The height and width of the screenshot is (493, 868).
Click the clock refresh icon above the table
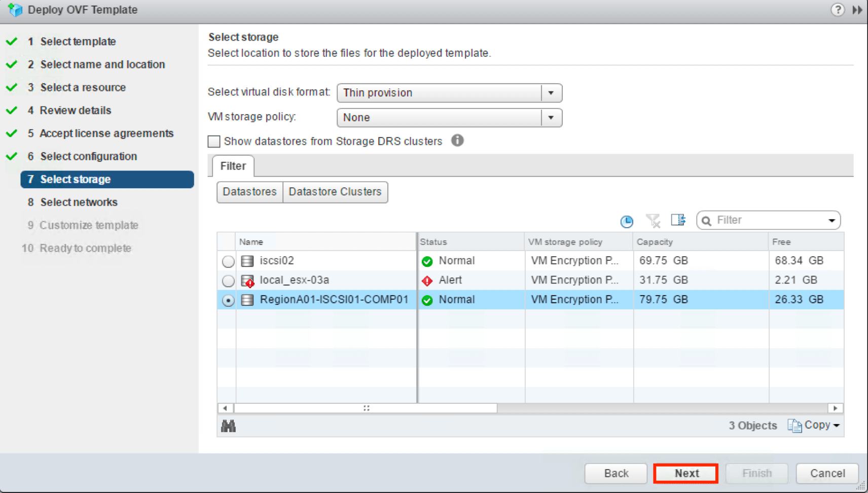627,221
